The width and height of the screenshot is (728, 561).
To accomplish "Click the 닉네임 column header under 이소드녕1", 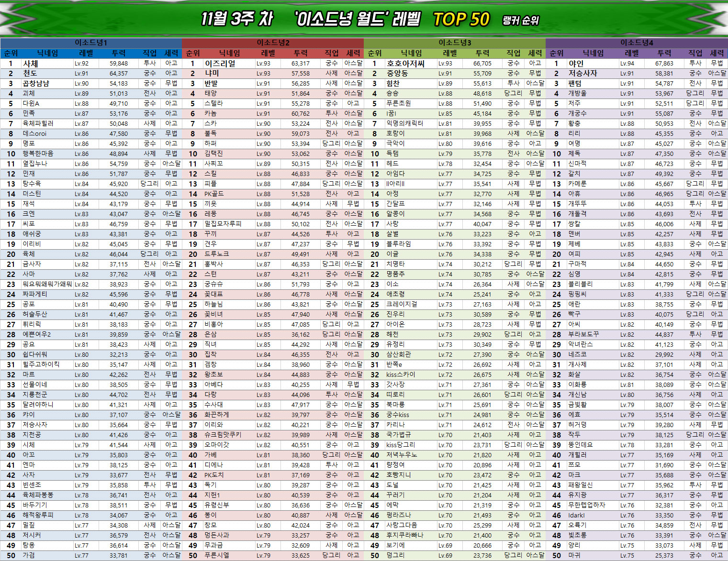I will coord(47,53).
